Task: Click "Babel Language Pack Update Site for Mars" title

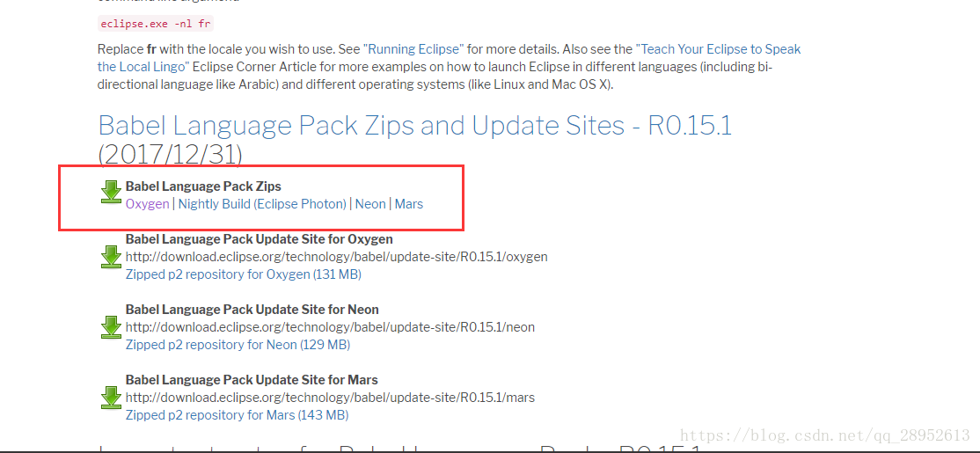Action: click(252, 379)
